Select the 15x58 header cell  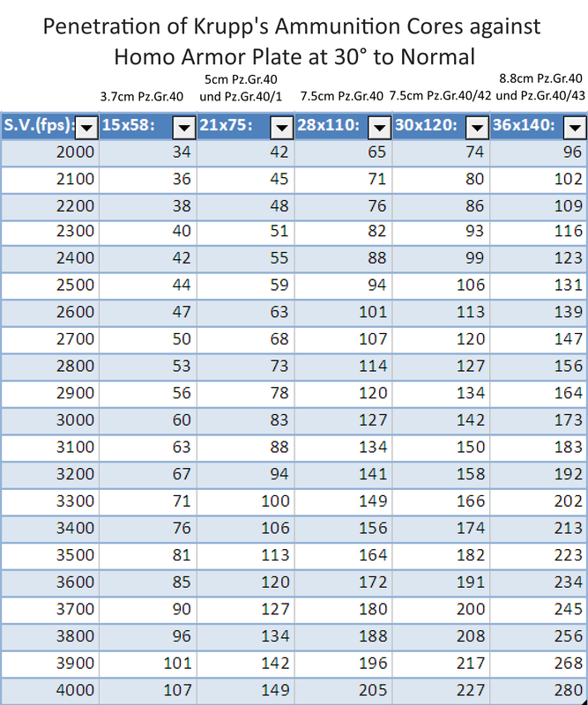click(148, 126)
